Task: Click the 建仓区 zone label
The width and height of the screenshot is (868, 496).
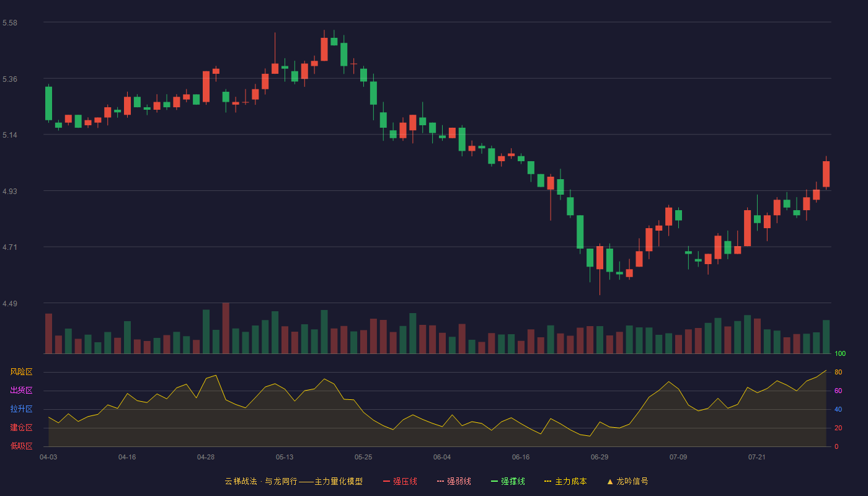Action: coord(21,428)
